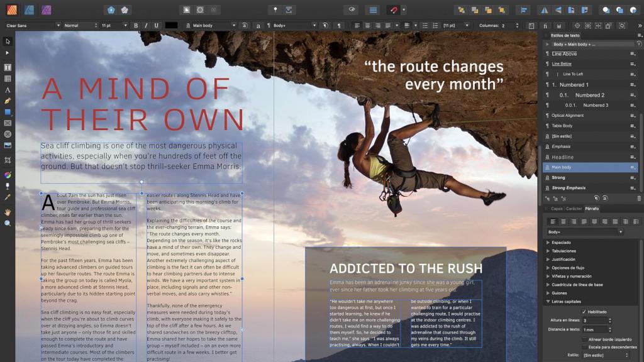Pick the Hand view tool
644x362 pixels.
[x=8, y=212]
